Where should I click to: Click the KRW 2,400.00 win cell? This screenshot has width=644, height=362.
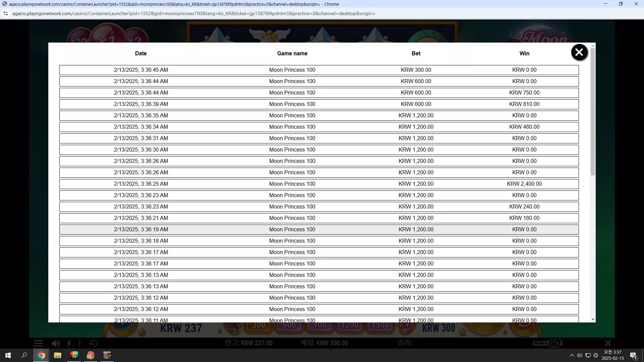pos(524,184)
